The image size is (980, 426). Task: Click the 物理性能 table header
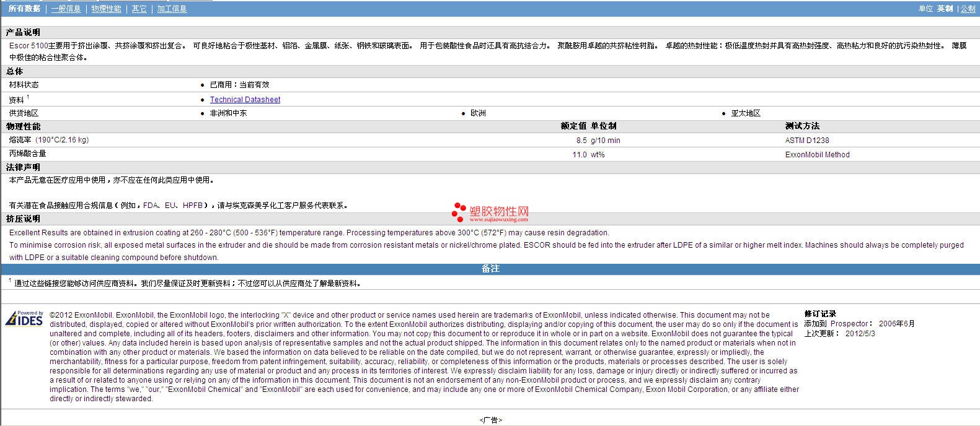[x=23, y=126]
